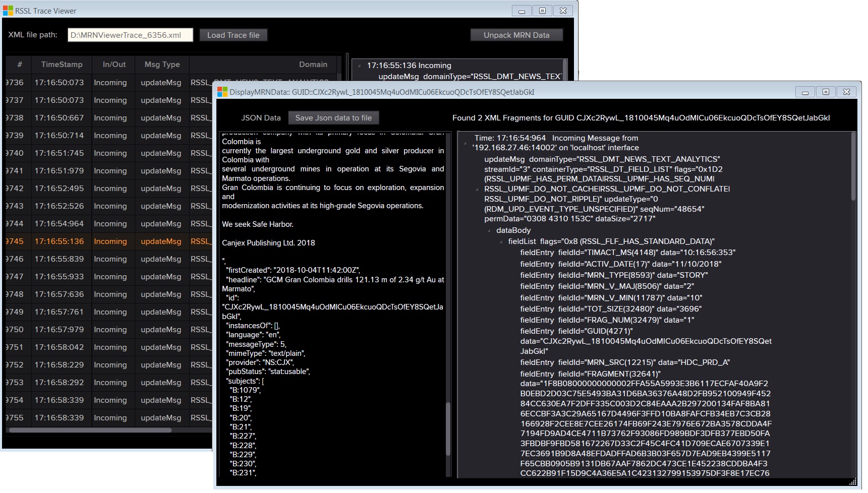
Task: Select trace row with timestamp 17:16:58:042
Action: [108, 347]
